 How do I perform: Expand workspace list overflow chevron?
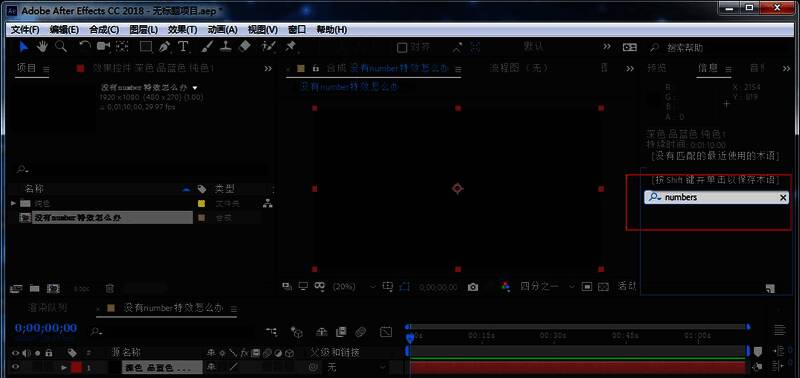click(x=607, y=46)
